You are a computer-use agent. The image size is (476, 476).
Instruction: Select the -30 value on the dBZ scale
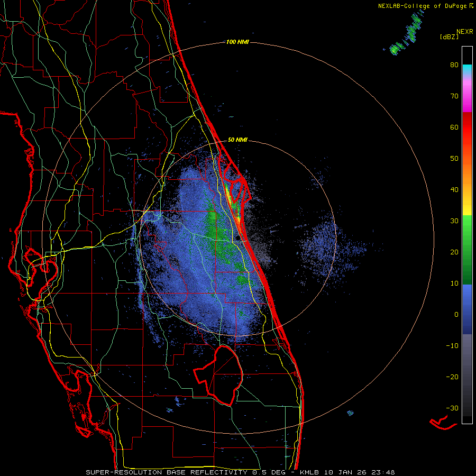coord(452,408)
